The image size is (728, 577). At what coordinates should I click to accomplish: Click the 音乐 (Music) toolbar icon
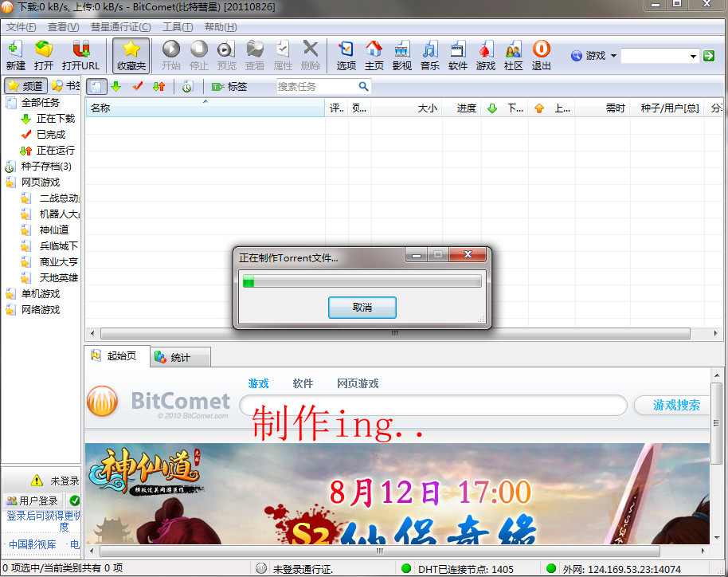(429, 55)
